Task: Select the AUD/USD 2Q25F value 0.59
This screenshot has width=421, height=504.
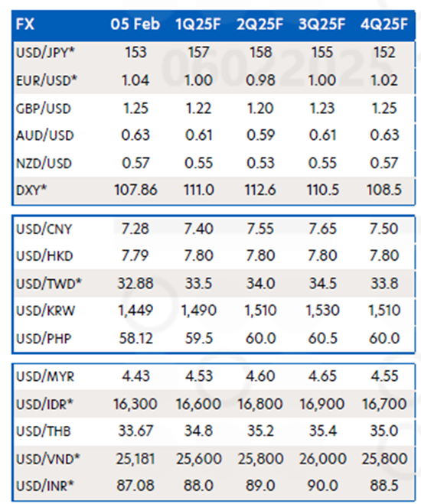Action: click(x=260, y=135)
